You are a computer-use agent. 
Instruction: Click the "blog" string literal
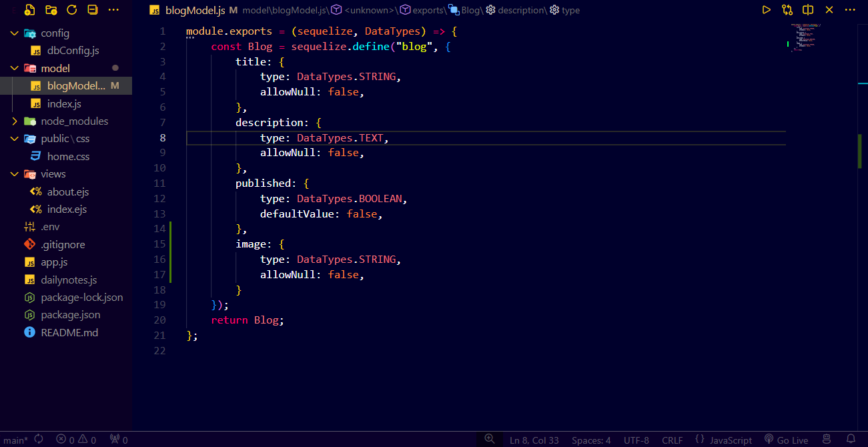pos(414,47)
